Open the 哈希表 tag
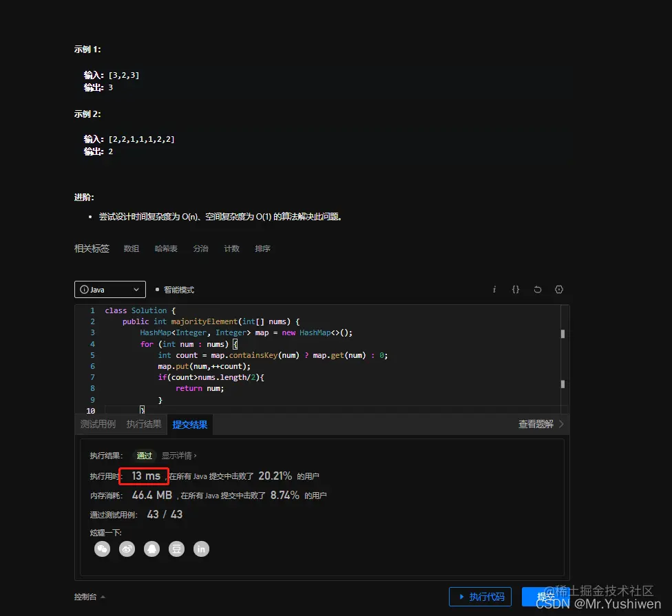 pyautogui.click(x=166, y=248)
